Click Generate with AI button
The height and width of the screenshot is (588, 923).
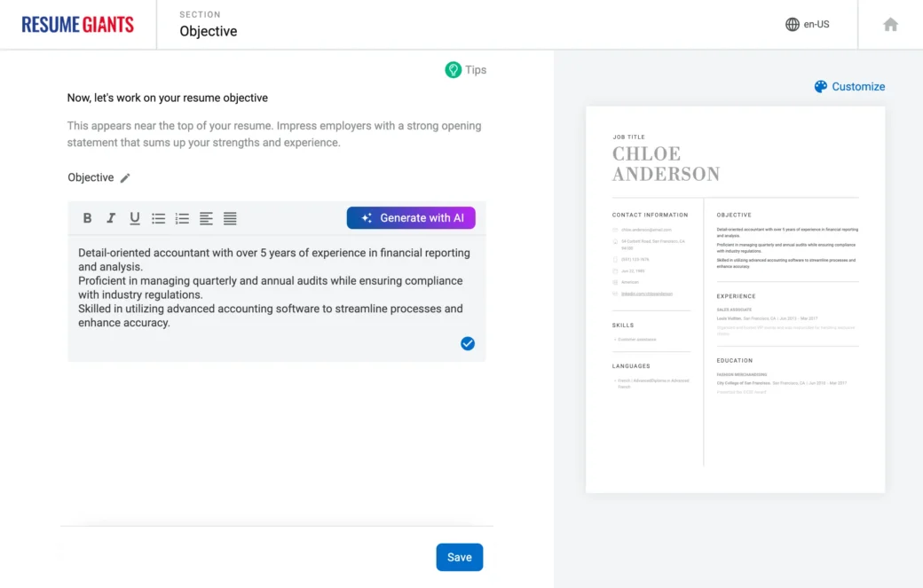coord(411,218)
